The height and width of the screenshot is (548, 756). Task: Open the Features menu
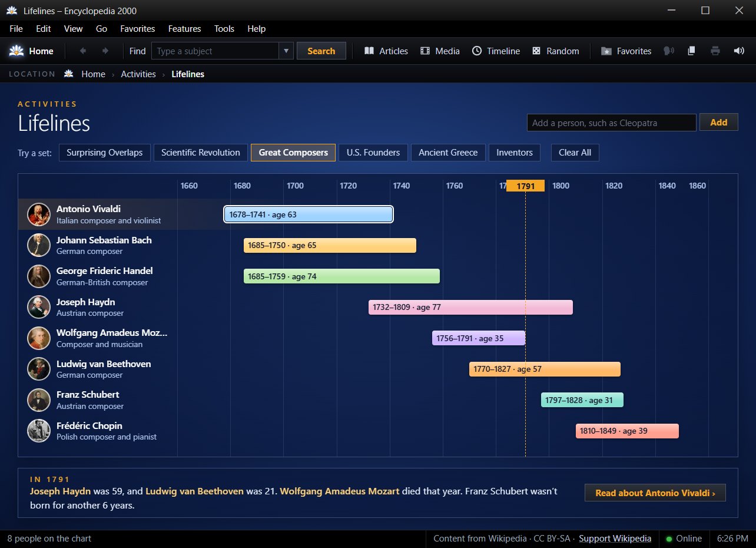point(184,29)
